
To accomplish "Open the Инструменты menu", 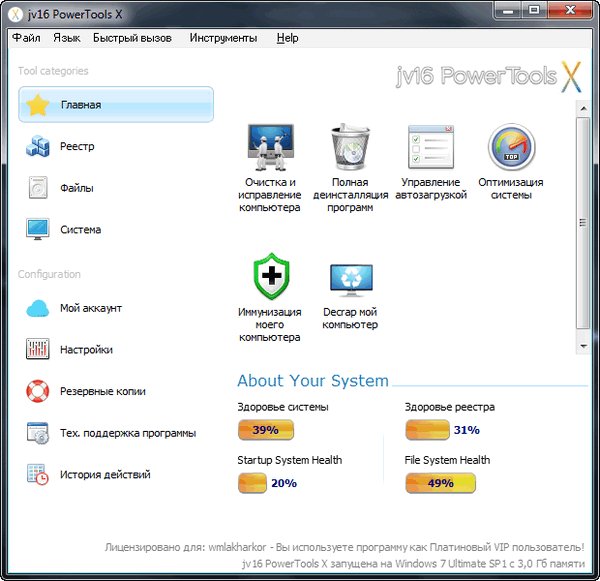I will click(223, 38).
